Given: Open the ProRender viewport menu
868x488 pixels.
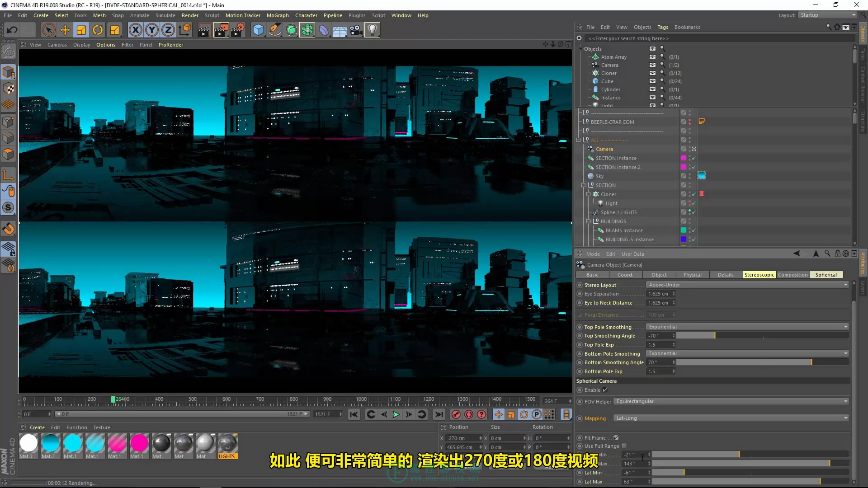Looking at the screenshot, I should coord(171,45).
